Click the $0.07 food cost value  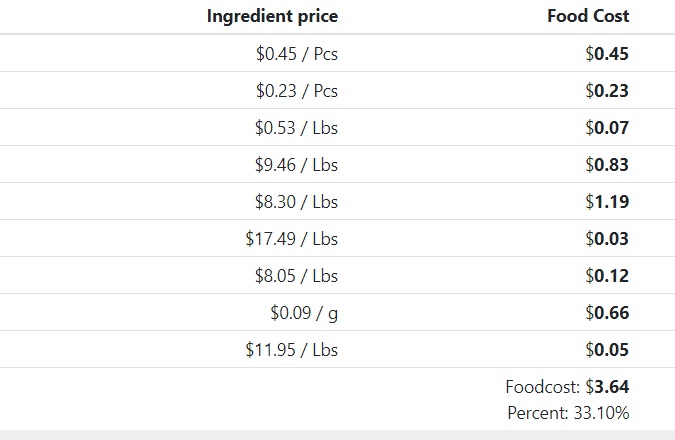607,128
